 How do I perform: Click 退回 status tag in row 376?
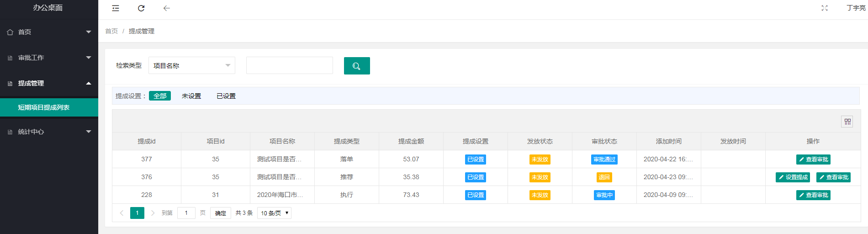pyautogui.click(x=604, y=177)
